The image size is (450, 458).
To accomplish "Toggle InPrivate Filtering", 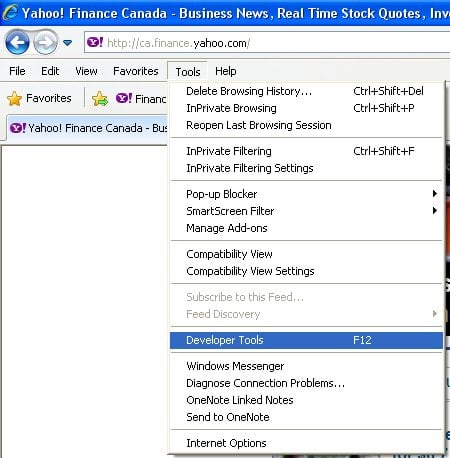I will (x=307, y=151).
